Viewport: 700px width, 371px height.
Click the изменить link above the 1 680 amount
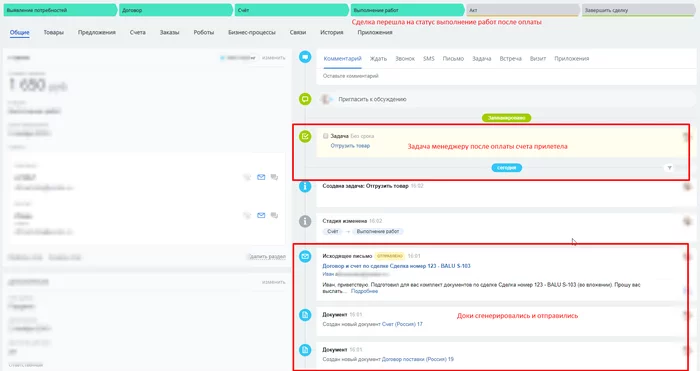273,58
